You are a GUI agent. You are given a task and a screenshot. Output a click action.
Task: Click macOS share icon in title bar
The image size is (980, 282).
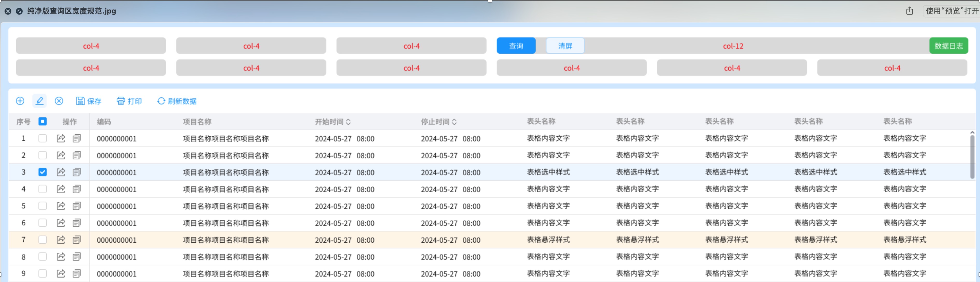pyautogui.click(x=909, y=11)
